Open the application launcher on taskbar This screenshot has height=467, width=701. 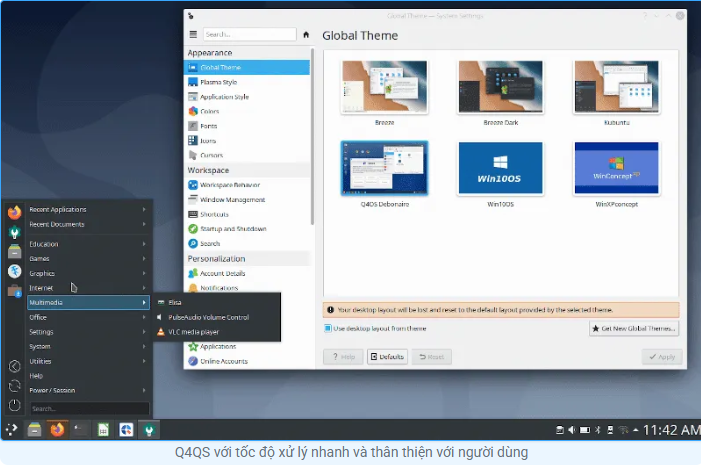[12, 429]
